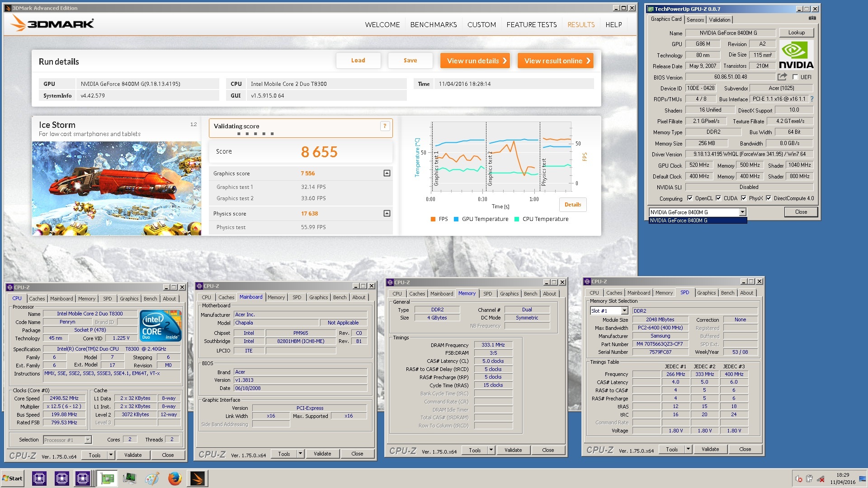Screen dimensions: 868x488
Task: Open the GPU-Z taskbar icon
Action: click(107, 479)
